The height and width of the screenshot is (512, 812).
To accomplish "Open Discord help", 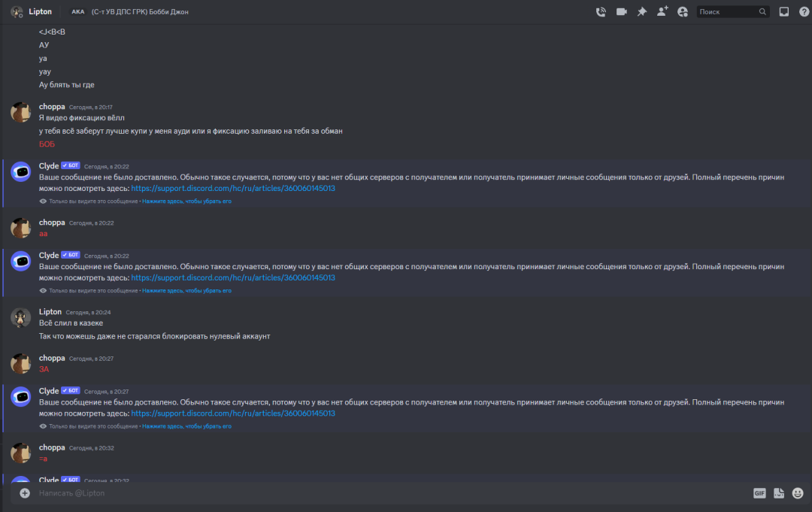I will (804, 12).
